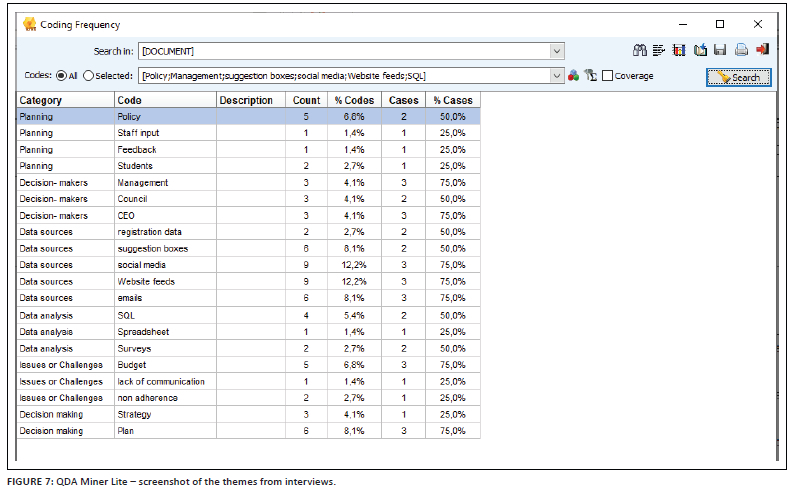
Task: Click the floppy disk save icon
Action: [x=720, y=50]
